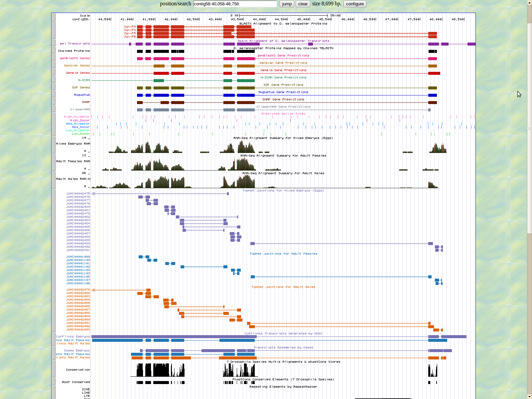532x399 pixels.
Task: Click the Augustus Gene Predictions center title
Action: coord(283,92)
